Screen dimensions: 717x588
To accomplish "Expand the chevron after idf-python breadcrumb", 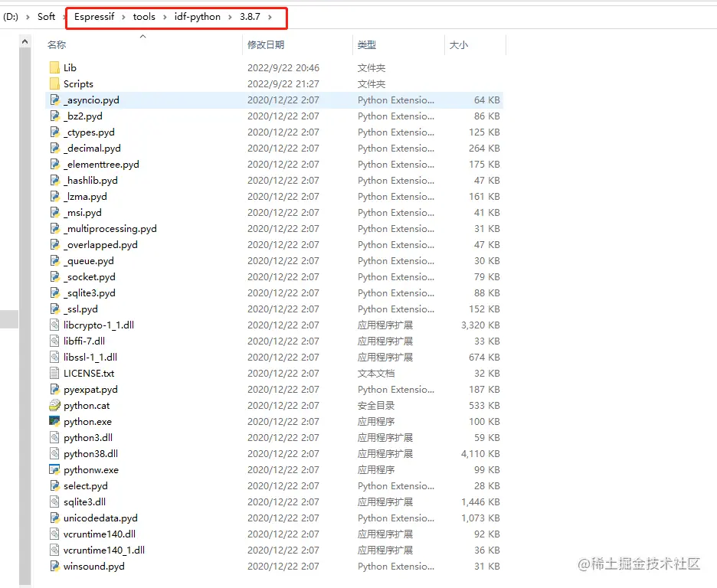I will pyautogui.click(x=230, y=17).
